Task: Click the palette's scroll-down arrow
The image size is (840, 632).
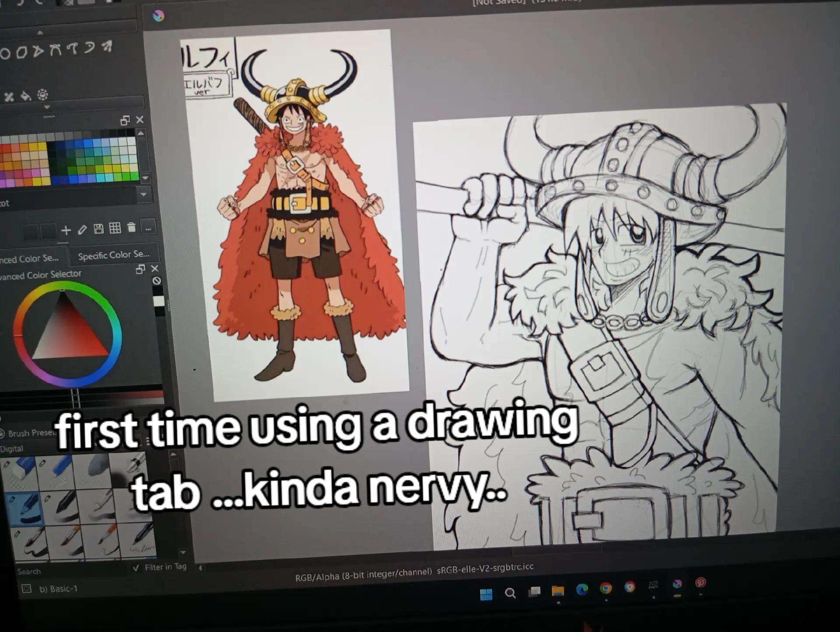Action: point(145,178)
